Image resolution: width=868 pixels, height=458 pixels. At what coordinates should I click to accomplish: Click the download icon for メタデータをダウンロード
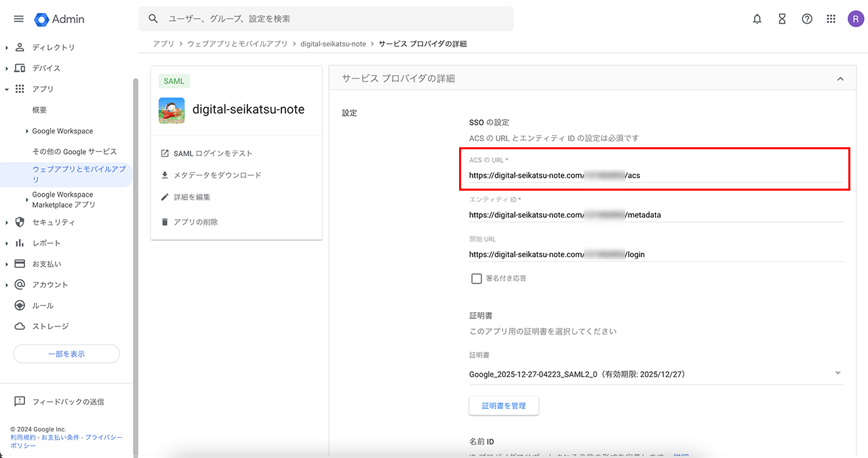click(165, 175)
